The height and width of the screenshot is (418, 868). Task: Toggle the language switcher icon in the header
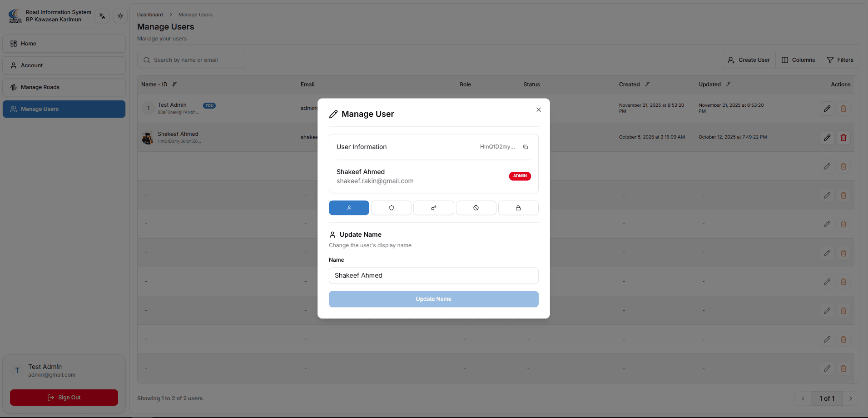(102, 16)
